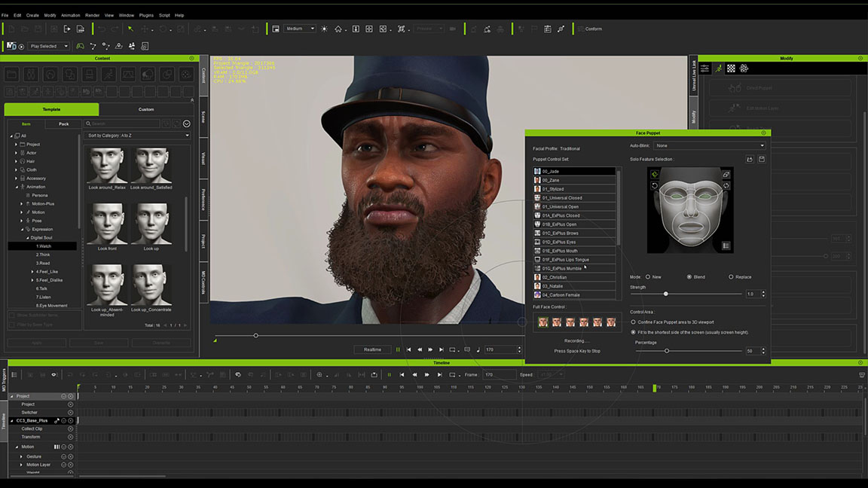The image size is (868, 488).
Task: Click the sun lighting icon beside the Medium dropdown
Action: pyautogui.click(x=325, y=29)
